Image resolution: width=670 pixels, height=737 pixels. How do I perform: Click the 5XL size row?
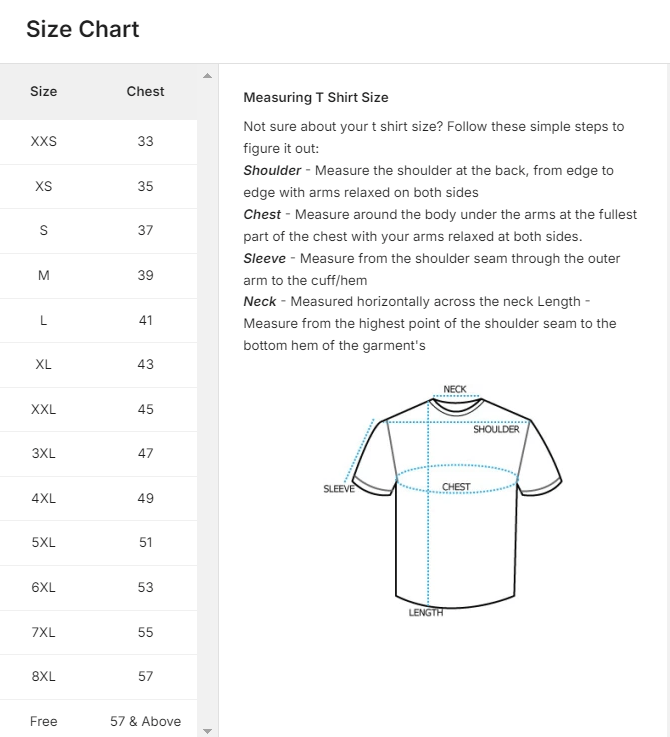[x=98, y=542]
